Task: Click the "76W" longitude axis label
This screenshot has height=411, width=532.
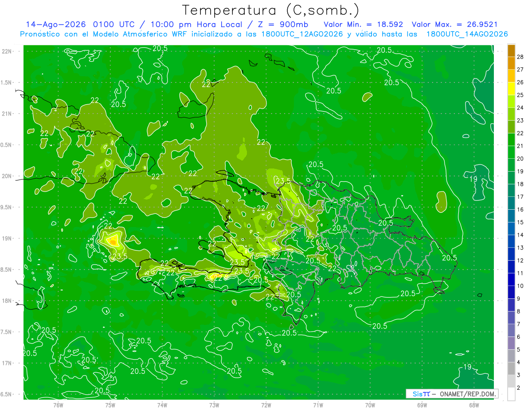Action: click(x=58, y=405)
